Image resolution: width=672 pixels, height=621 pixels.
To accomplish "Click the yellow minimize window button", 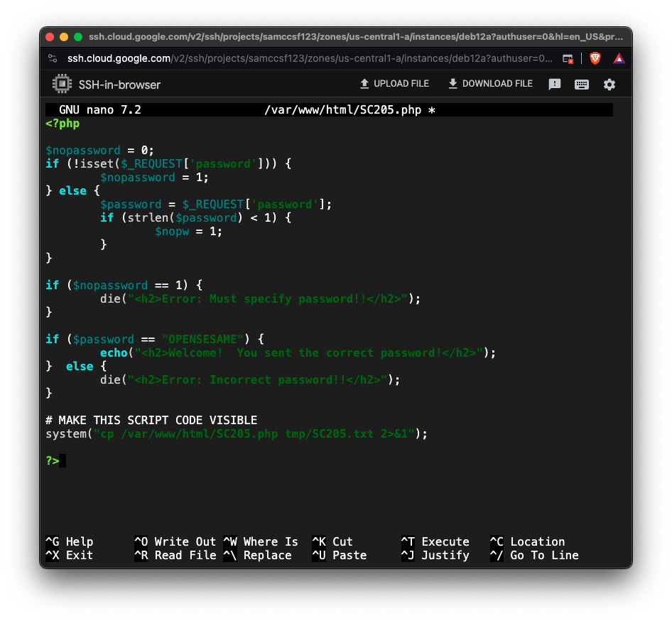I will pos(64,37).
